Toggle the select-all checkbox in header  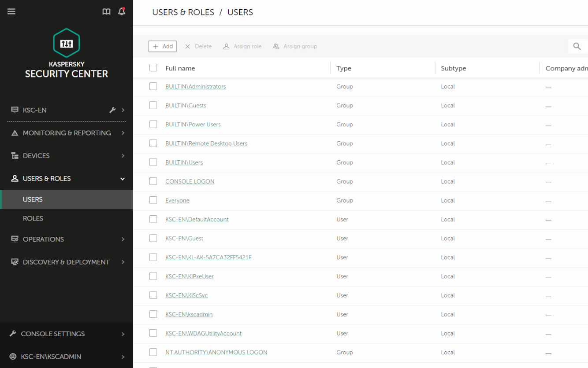tap(153, 68)
